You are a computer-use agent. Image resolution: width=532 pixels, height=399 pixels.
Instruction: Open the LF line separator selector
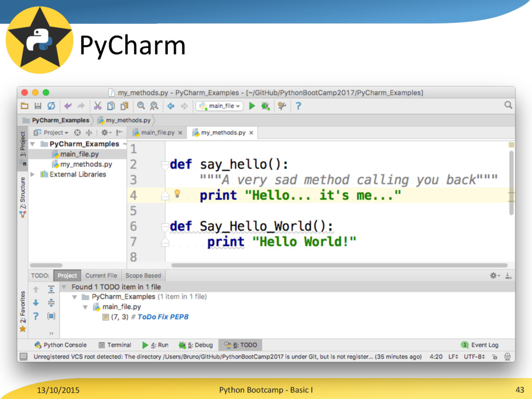click(453, 356)
